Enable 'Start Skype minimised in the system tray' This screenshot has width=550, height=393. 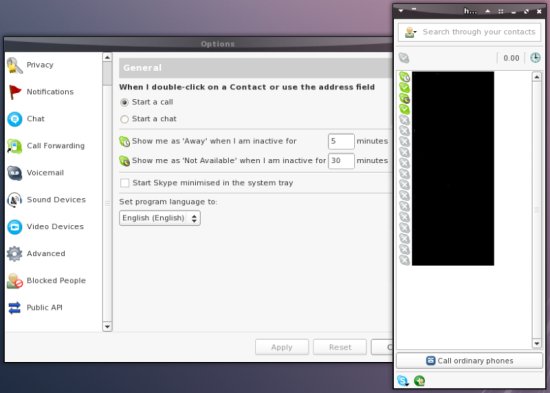point(125,183)
